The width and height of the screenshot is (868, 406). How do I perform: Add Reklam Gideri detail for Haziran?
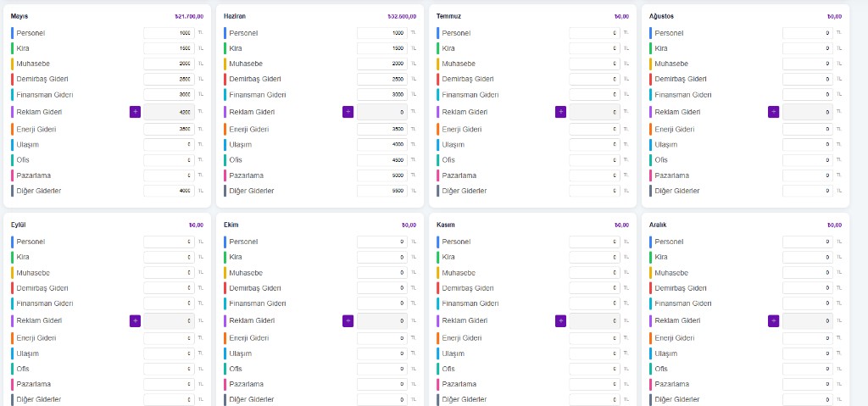tap(348, 112)
